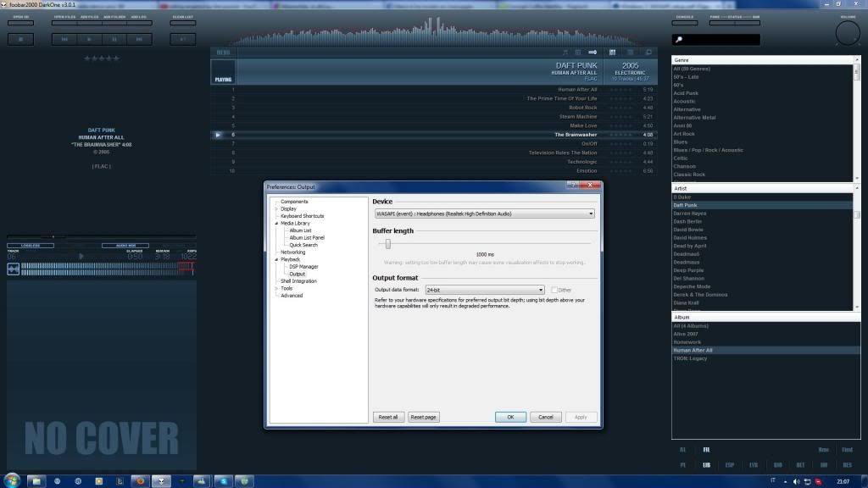Click the network icon in the system tray
868x488 pixels.
pyautogui.click(x=807, y=481)
